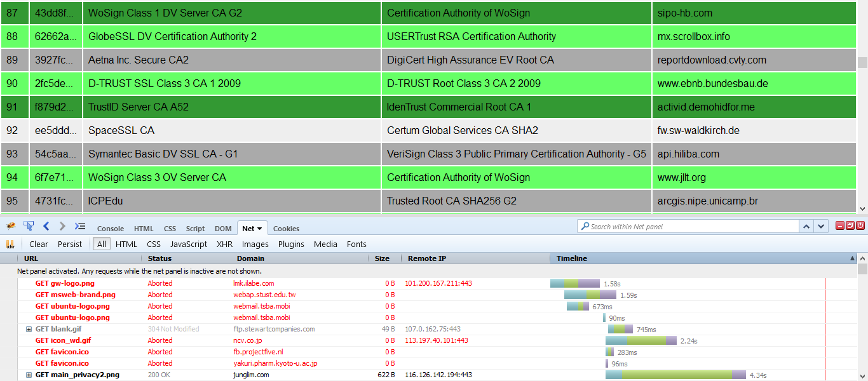
Task: Click the main_privacy2.png 4.34s timeline bar
Action: 675,375
